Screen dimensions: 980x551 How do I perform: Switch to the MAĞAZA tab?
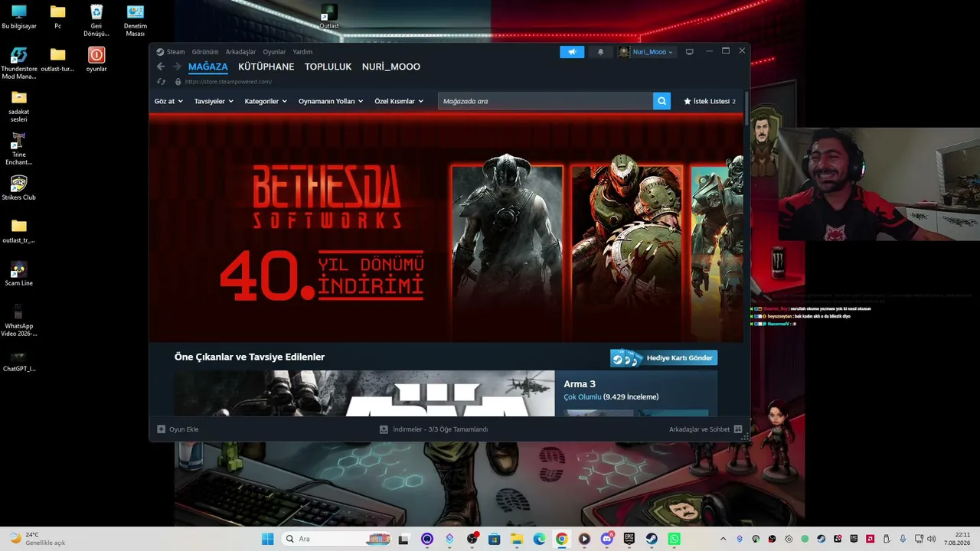208,67
